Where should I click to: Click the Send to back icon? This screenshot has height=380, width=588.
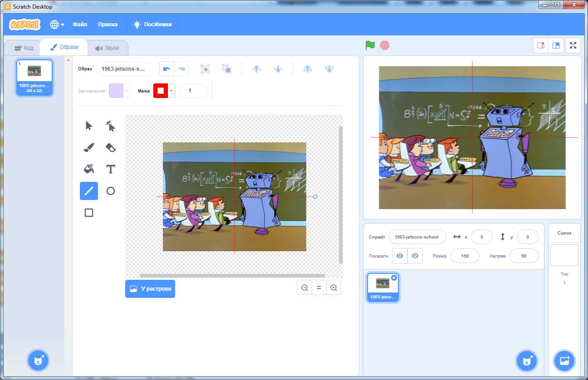[329, 69]
